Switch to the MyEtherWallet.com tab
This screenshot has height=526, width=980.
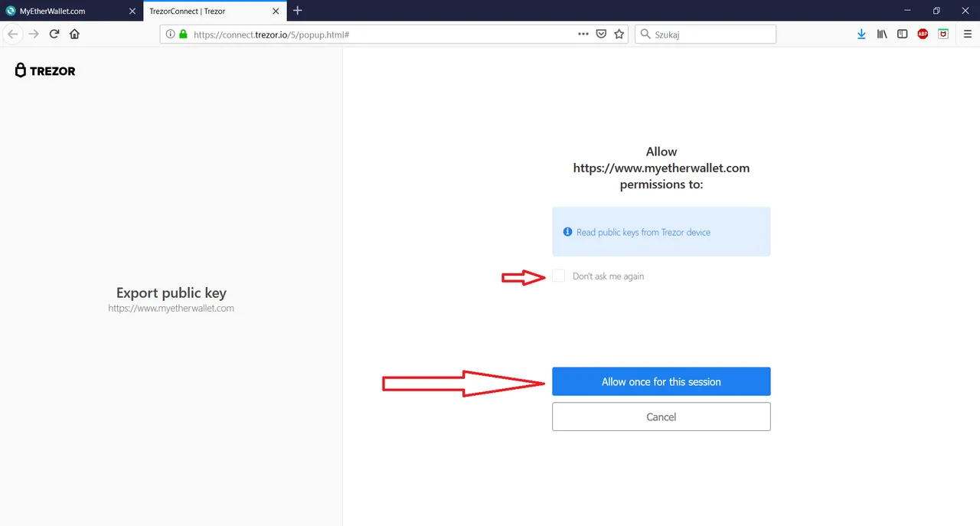coord(71,11)
